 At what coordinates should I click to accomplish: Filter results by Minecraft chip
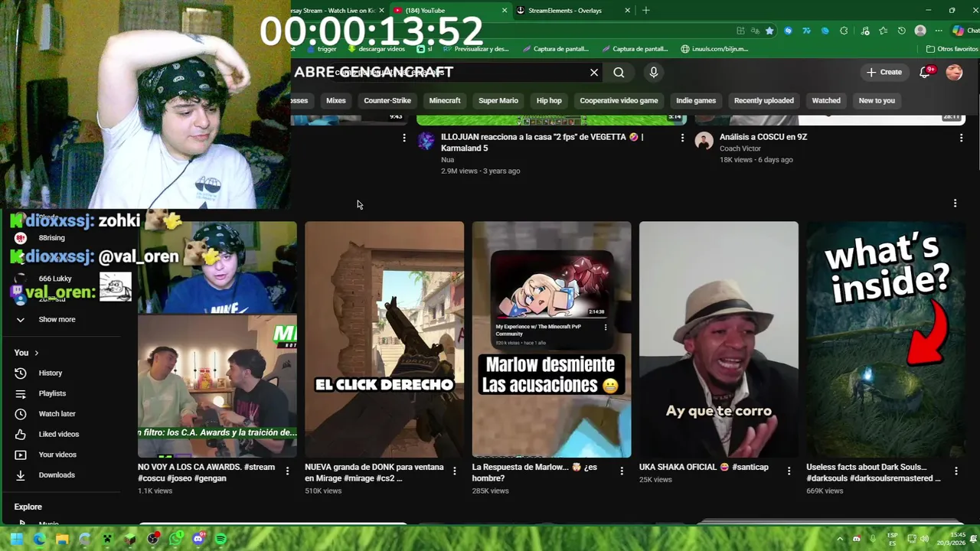coord(445,100)
